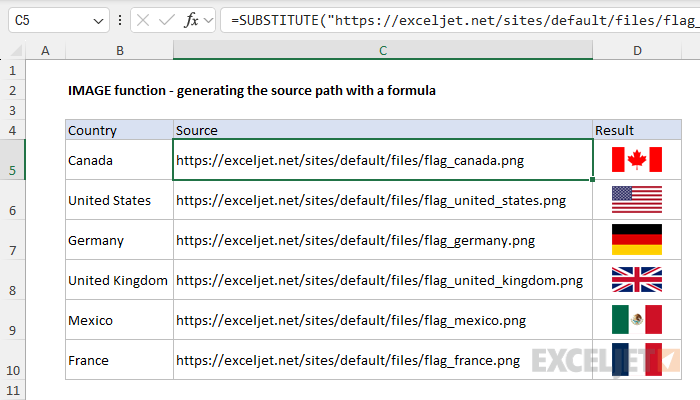Click the IMAGE function title cell

252,90
